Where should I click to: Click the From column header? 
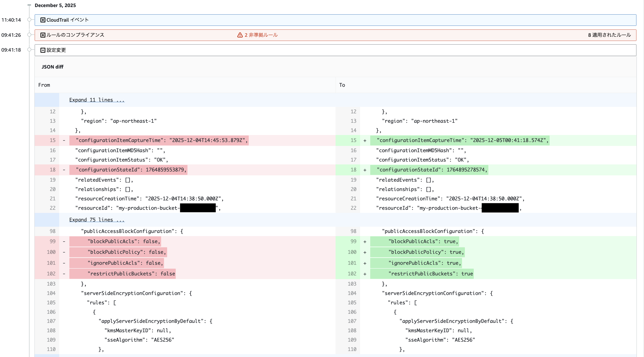44,85
